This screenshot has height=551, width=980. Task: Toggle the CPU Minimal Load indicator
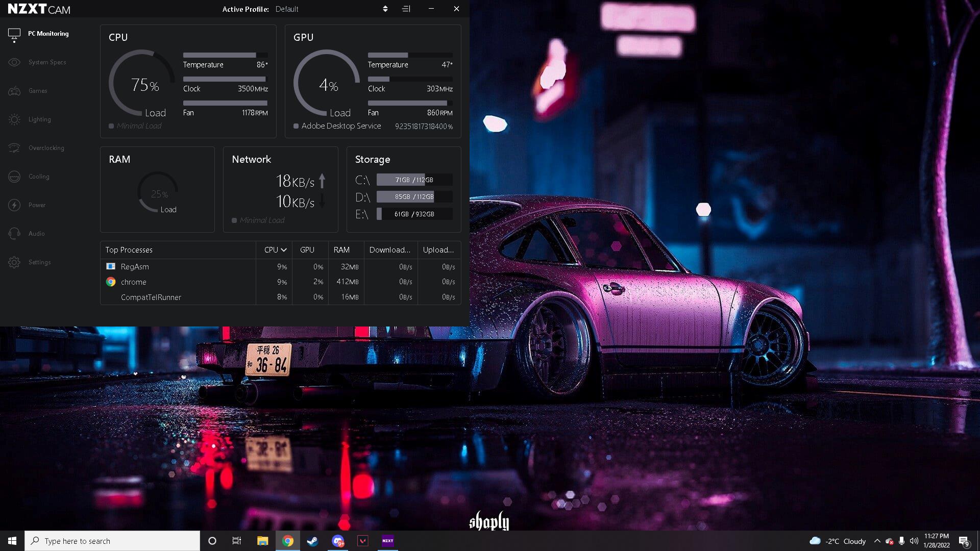click(x=111, y=126)
